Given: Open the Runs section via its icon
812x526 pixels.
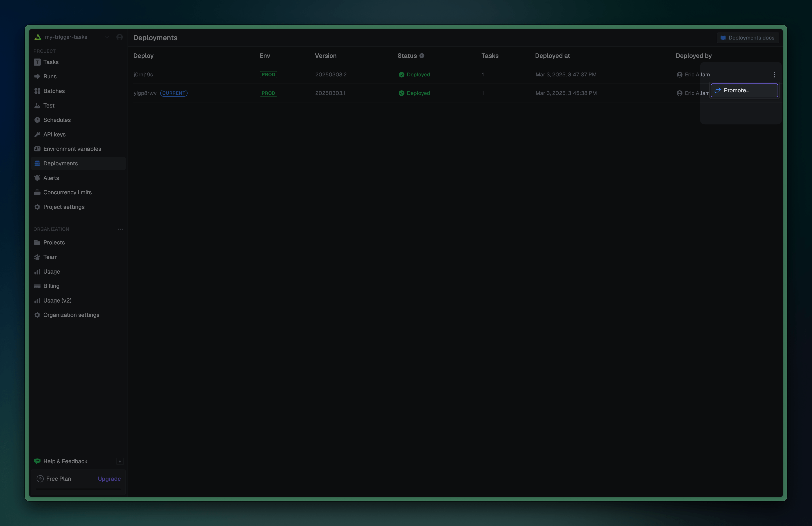Looking at the screenshot, I should coord(38,76).
